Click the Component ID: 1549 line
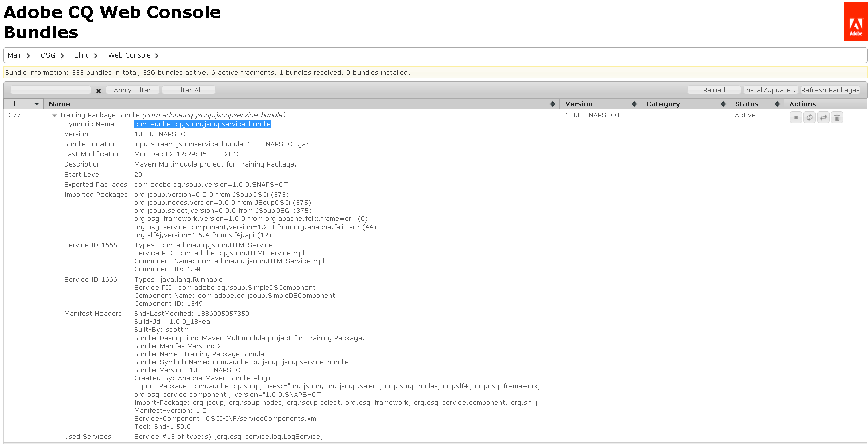 click(x=169, y=304)
